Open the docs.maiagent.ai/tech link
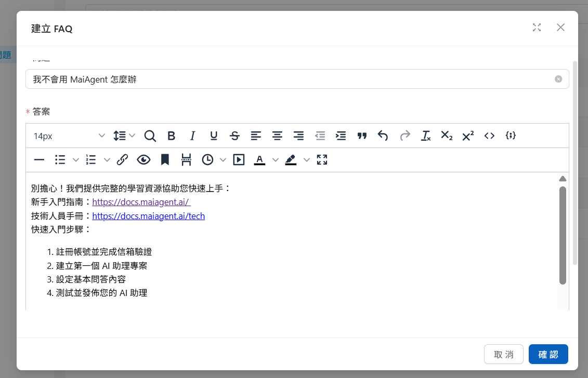Viewport: 588px width, 378px height. click(x=148, y=216)
